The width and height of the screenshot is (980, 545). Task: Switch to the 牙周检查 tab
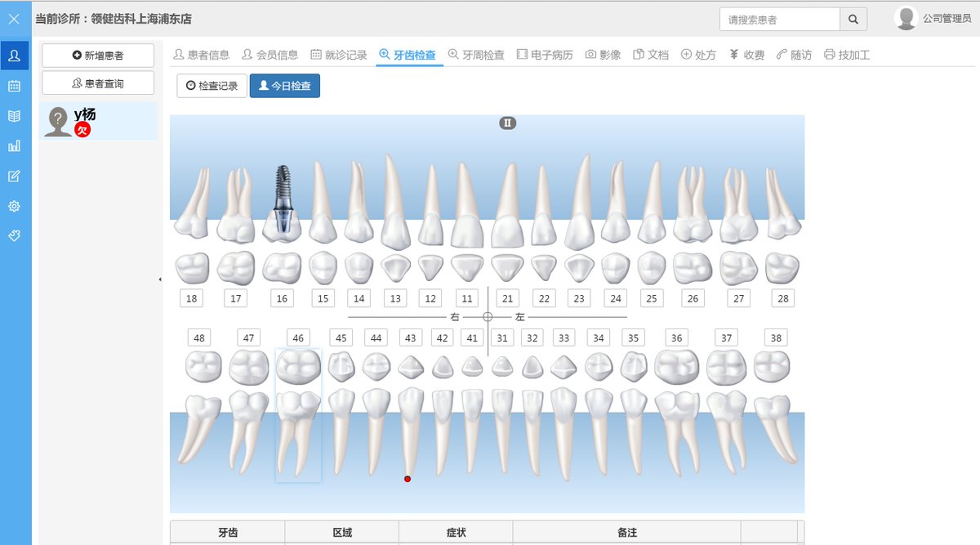(x=476, y=55)
